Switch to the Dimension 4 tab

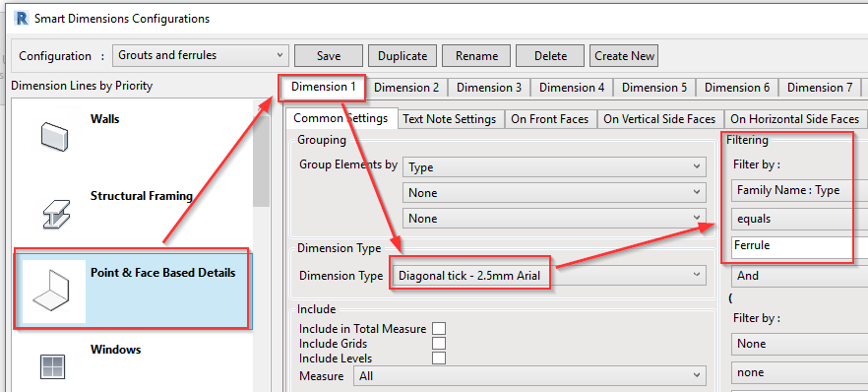coord(572,88)
